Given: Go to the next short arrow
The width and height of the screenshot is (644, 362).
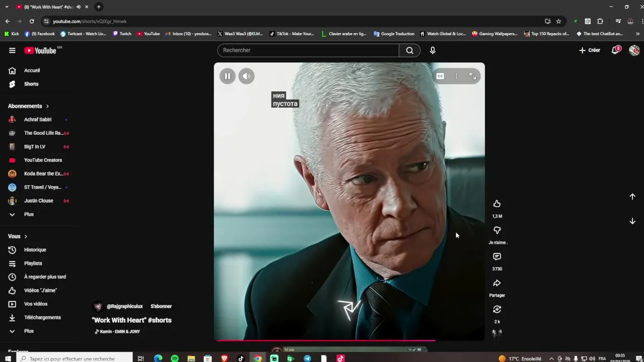Looking at the screenshot, I should tap(632, 221).
